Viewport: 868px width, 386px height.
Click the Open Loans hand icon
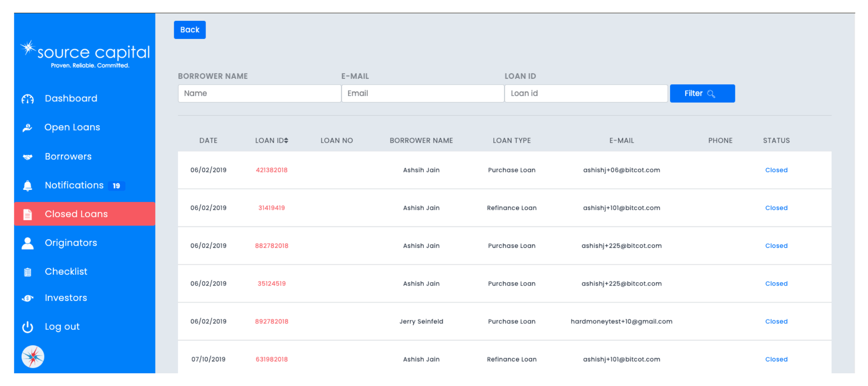28,128
